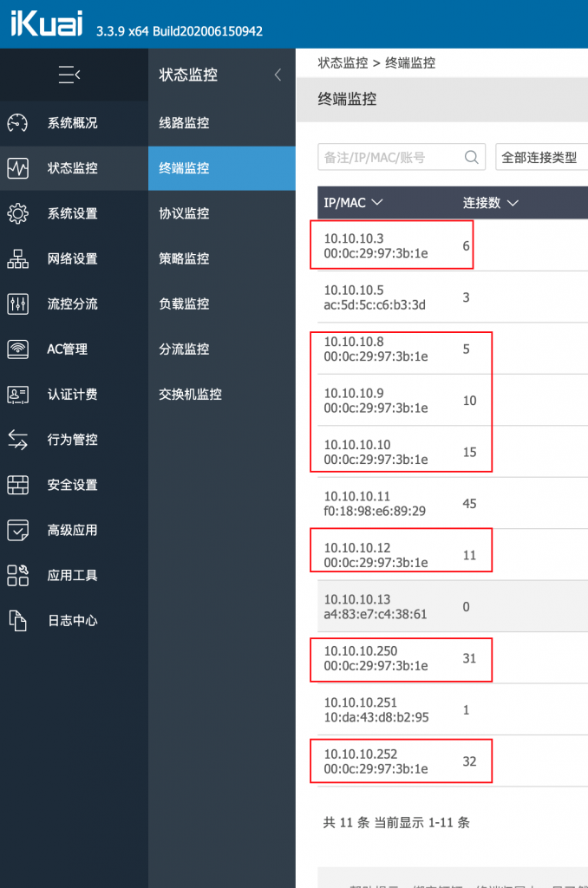Screen dimensions: 588x888
Task: Open 流控分流 menu item
Action: (74, 304)
